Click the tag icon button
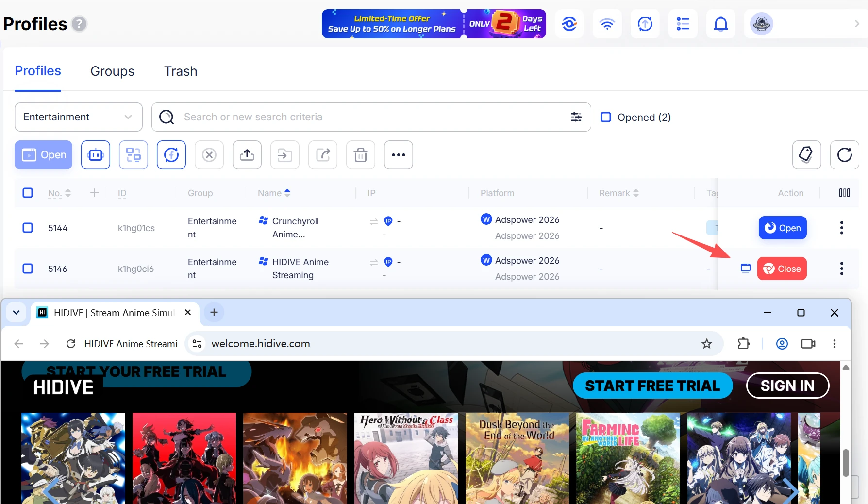This screenshot has width=868, height=504. [x=807, y=155]
